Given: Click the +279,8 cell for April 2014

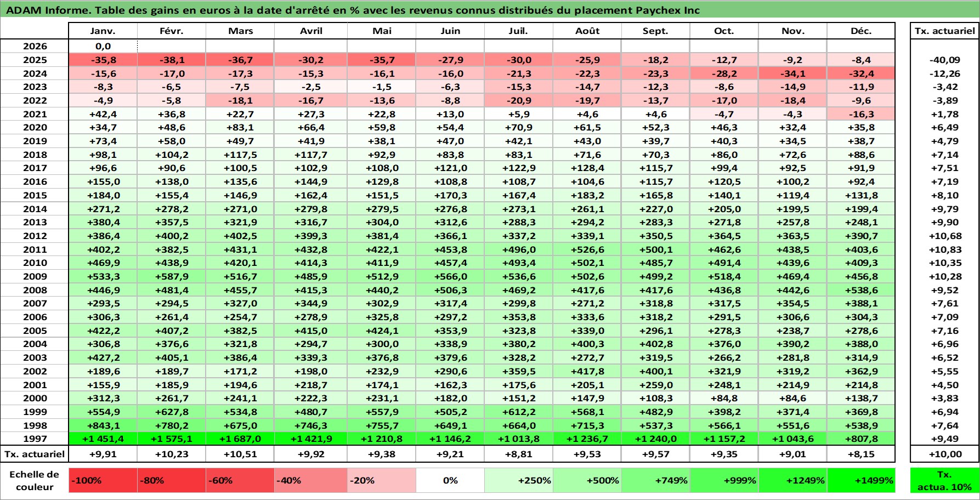Looking at the screenshot, I should pyautogui.click(x=311, y=209).
